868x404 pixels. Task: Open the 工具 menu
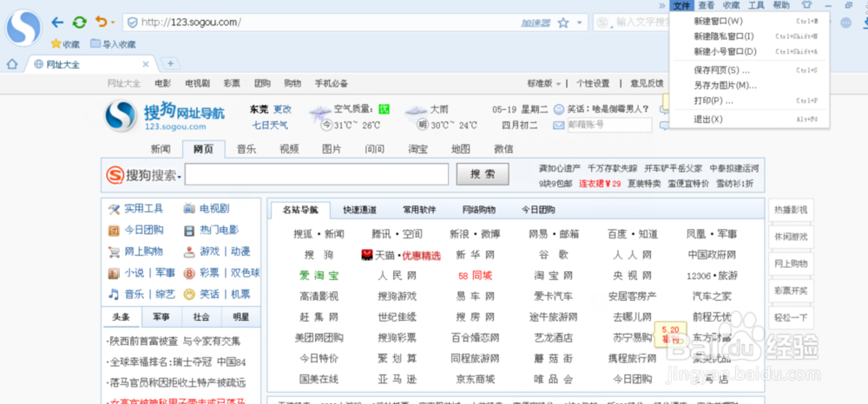click(x=756, y=5)
